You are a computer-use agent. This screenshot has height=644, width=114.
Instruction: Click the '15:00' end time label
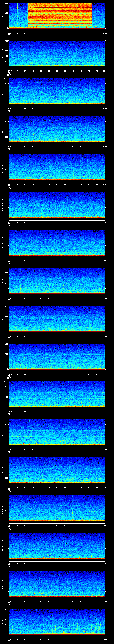coord(105,33)
